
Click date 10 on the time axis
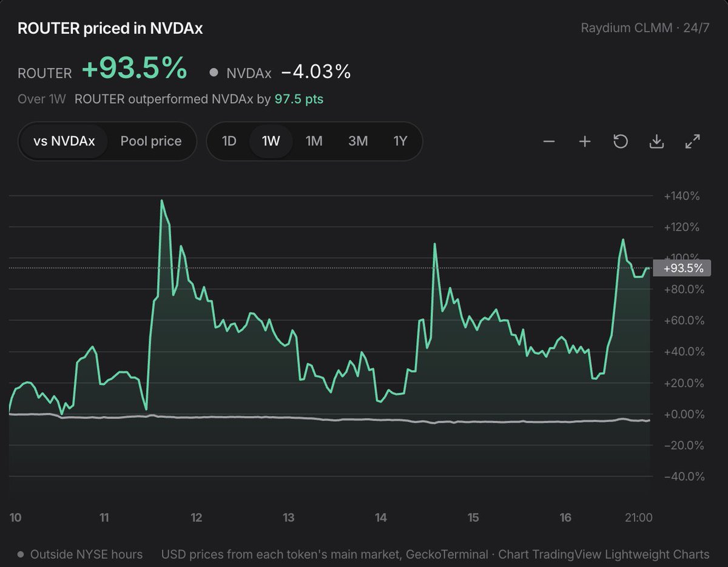pyautogui.click(x=16, y=518)
